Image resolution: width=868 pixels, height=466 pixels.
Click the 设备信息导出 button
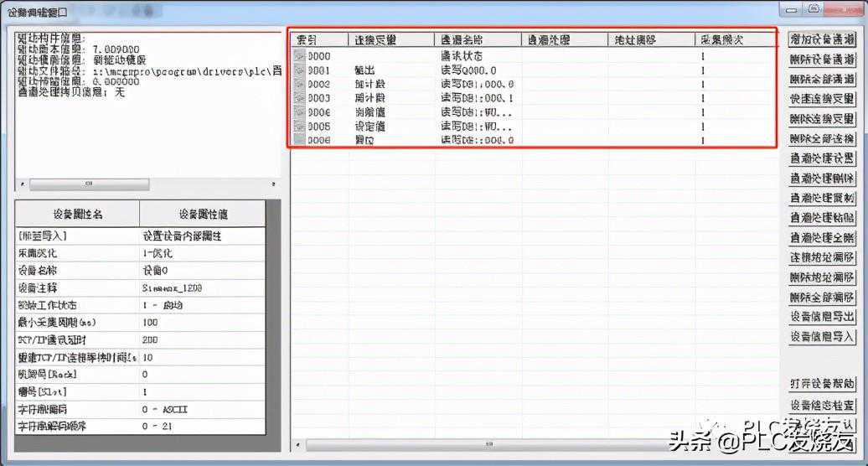(x=822, y=317)
